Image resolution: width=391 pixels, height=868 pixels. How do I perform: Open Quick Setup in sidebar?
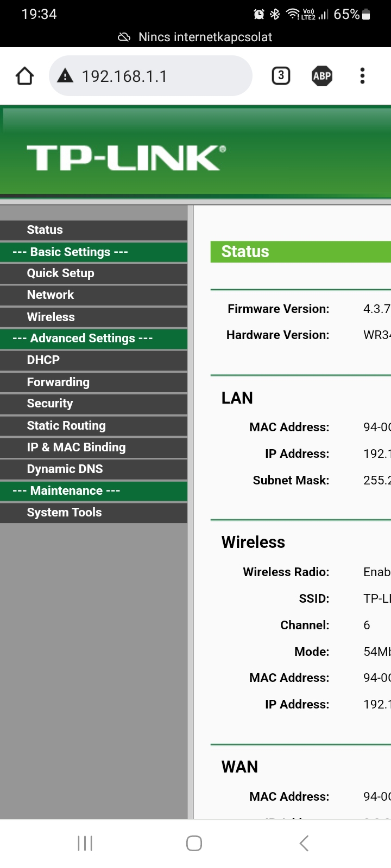60,273
